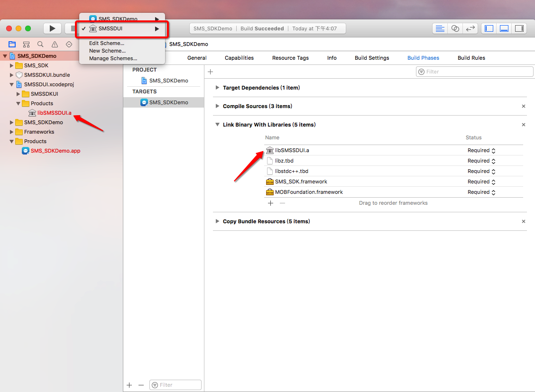The height and width of the screenshot is (392, 535).
Task: Add new build phase plus button
Action: click(x=211, y=72)
